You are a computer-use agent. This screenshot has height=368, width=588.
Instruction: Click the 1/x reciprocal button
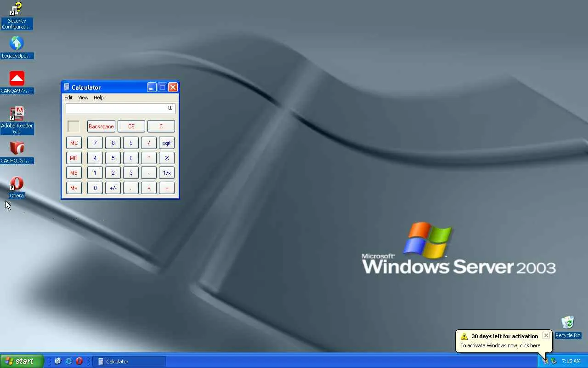pos(167,173)
